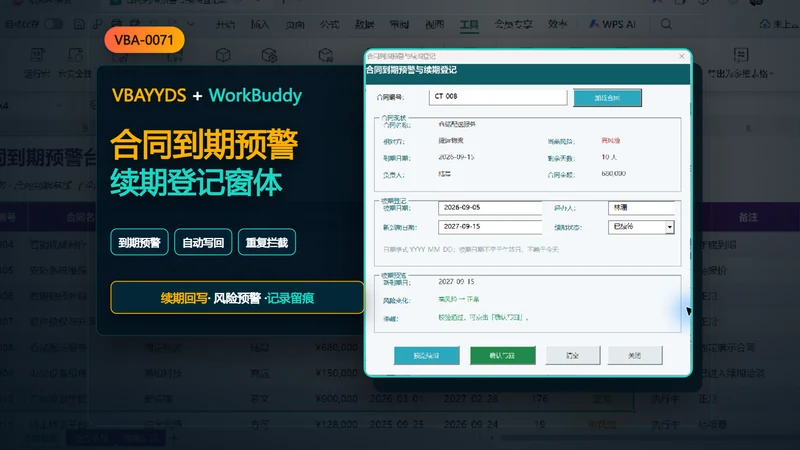Viewport: 800px width, 450px height.
Task: Select the ¥680,000 cell in the background sheet
Action: point(336,347)
